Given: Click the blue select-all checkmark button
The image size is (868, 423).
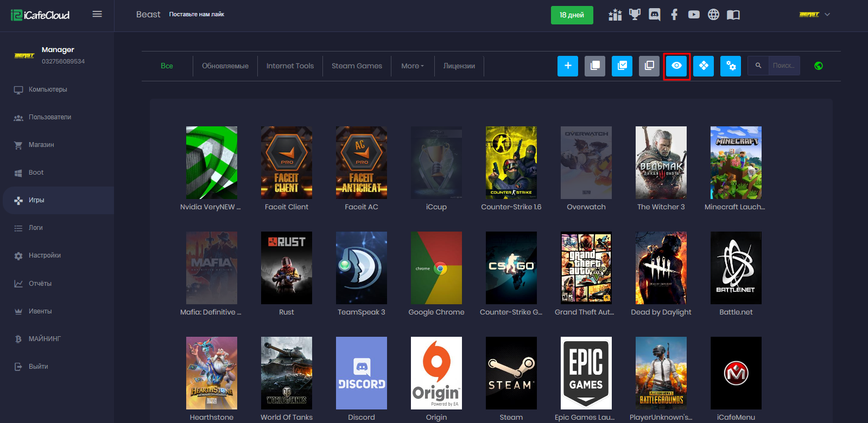Looking at the screenshot, I should [622, 66].
